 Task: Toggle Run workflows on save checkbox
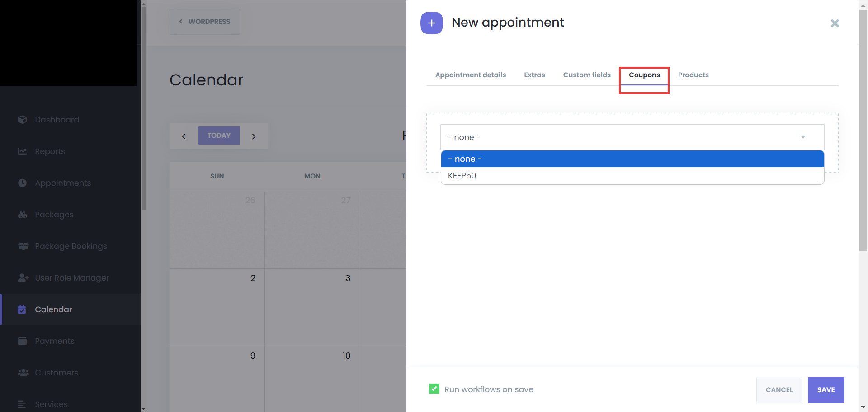tap(434, 389)
